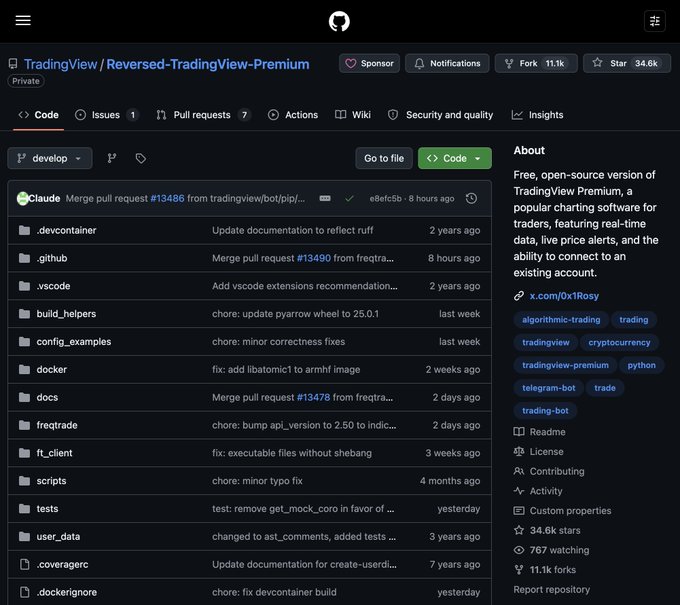
Task: Open the scripts folder
Action: 51,481
